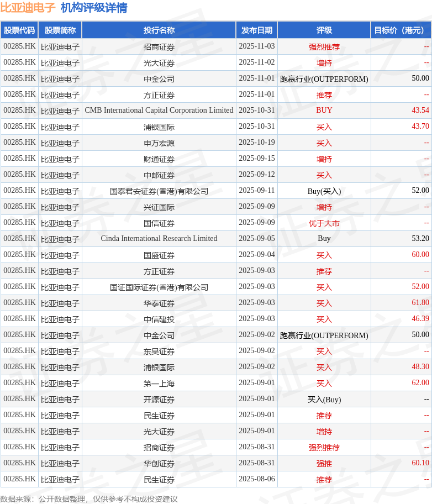Click the date 2025-09-04
432x504 pixels.
point(256,255)
